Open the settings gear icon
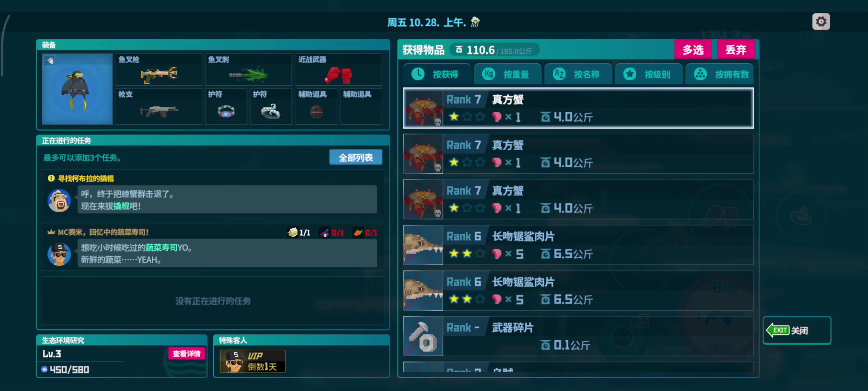 click(x=821, y=22)
